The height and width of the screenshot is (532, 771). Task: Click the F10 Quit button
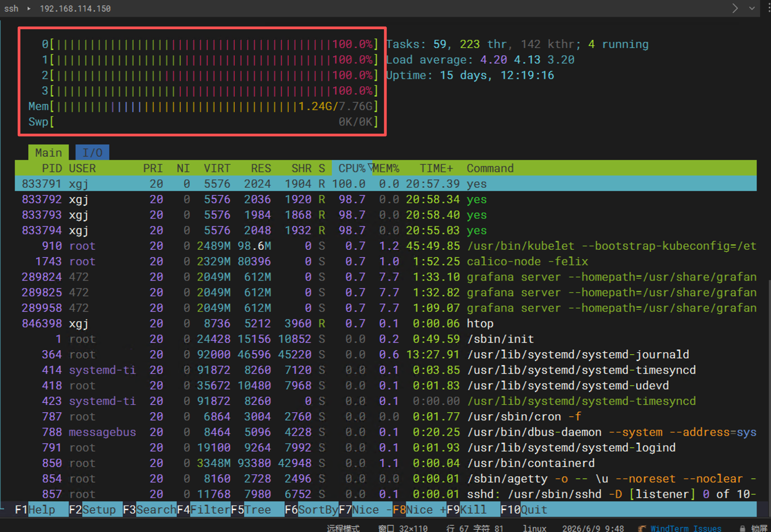click(524, 510)
